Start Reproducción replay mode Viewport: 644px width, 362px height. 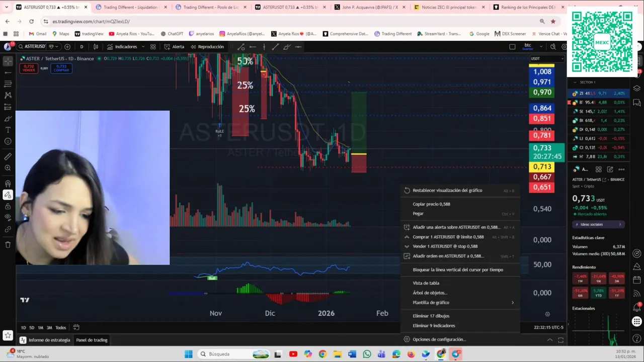(x=207, y=47)
